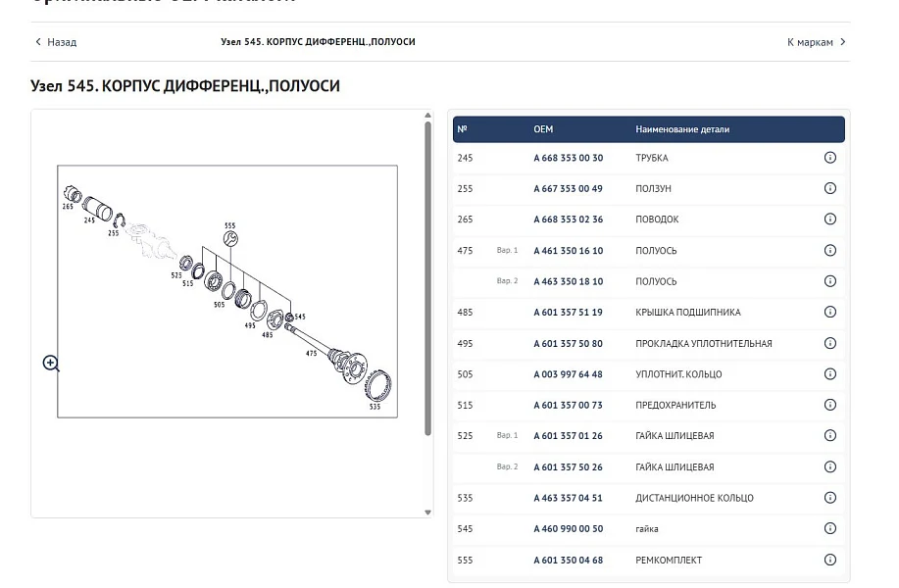This screenshot has width=899, height=588.
Task: Click OEM number A 601 350 04 68
Action: tap(569, 560)
